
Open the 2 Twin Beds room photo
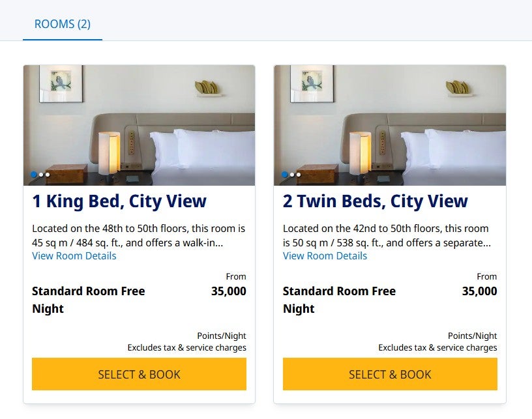coord(390,117)
